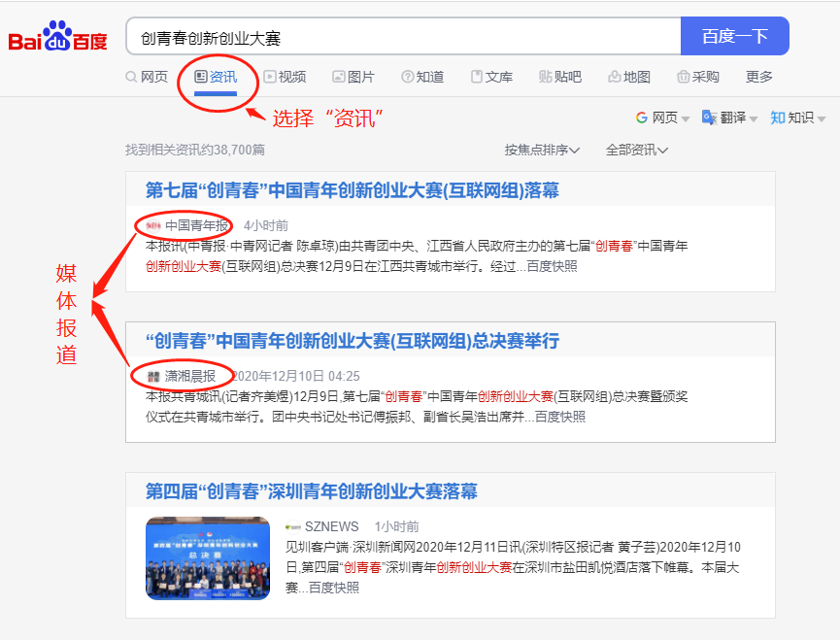This screenshot has height=640, width=840.
Task: Open 百度快照 for the 潇湘晨报 result
Action: click(560, 417)
